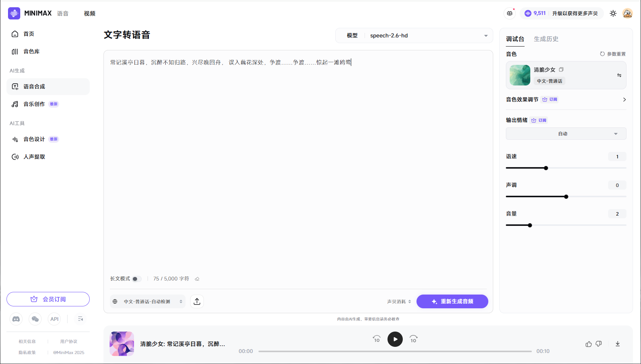Screen dimensions: 641x364
Task: Expand the 音色效果调节 section
Action: [624, 100]
